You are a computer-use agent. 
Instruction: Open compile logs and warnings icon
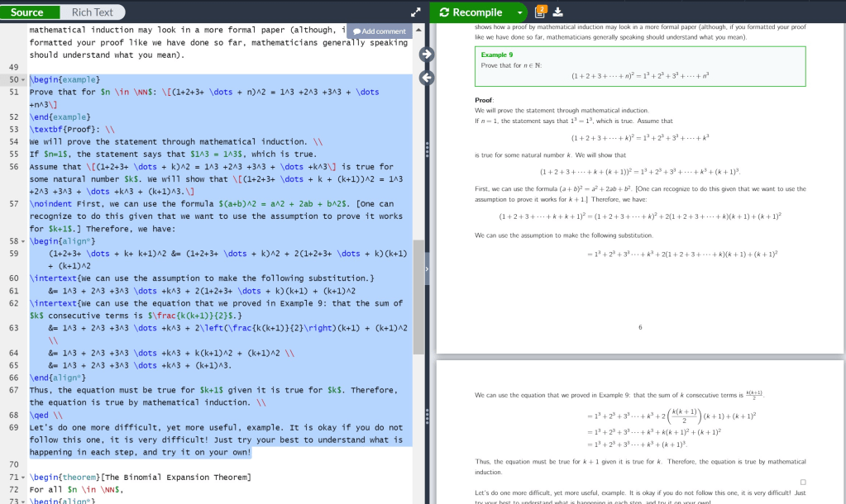[x=541, y=12]
